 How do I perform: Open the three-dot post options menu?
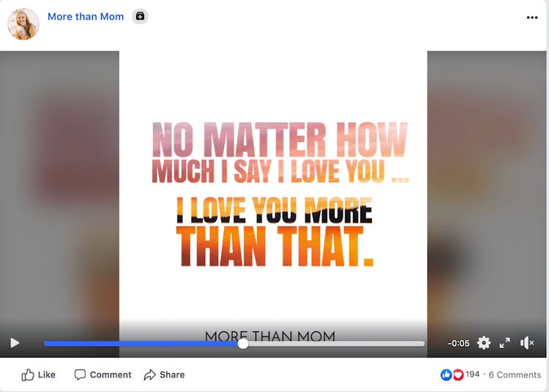tap(532, 18)
